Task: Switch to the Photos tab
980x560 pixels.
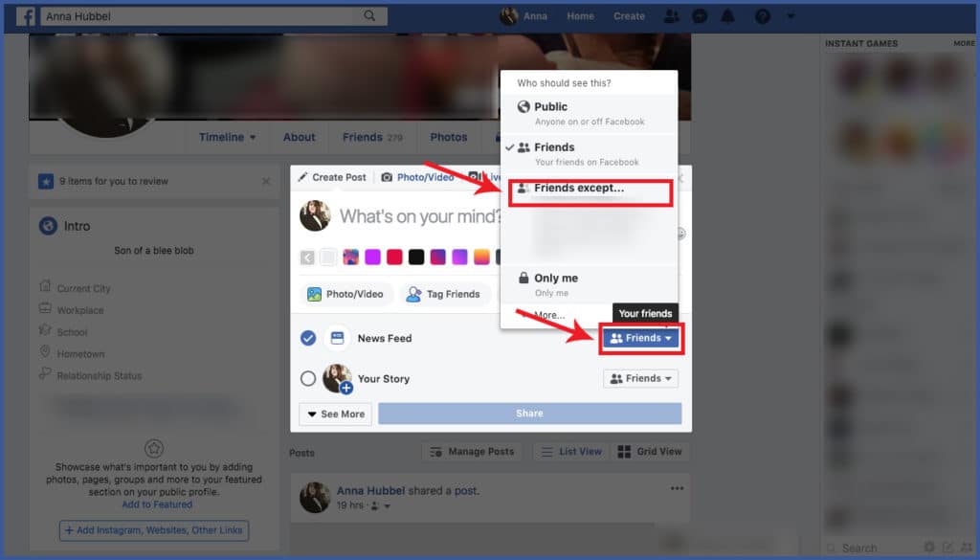Action: [x=448, y=137]
